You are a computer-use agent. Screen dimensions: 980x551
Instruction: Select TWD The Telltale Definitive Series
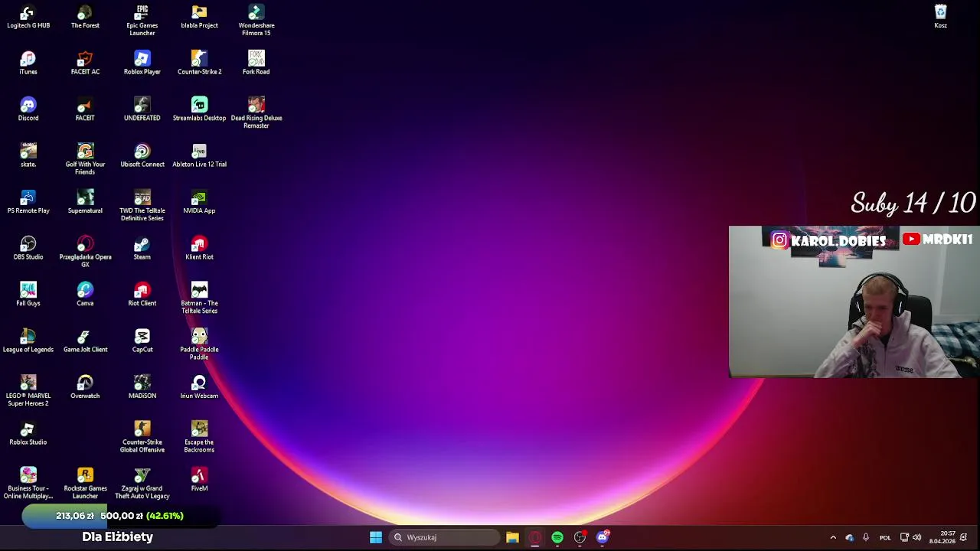point(142,206)
